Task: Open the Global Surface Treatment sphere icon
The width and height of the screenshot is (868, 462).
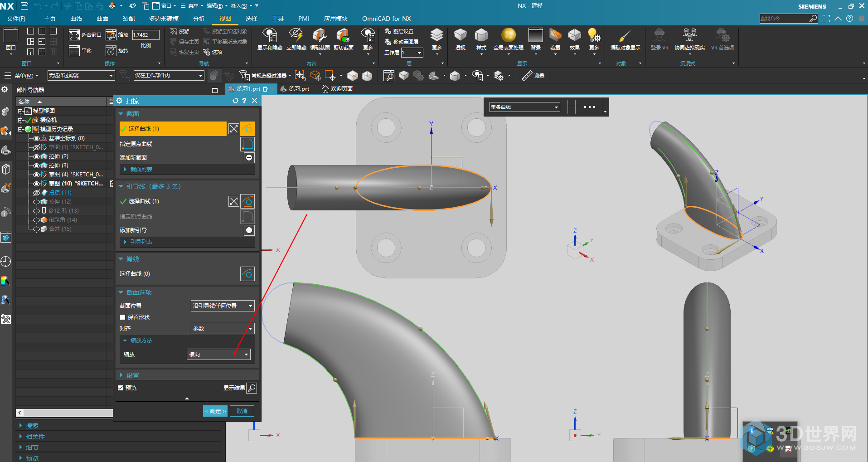Action: 509,35
